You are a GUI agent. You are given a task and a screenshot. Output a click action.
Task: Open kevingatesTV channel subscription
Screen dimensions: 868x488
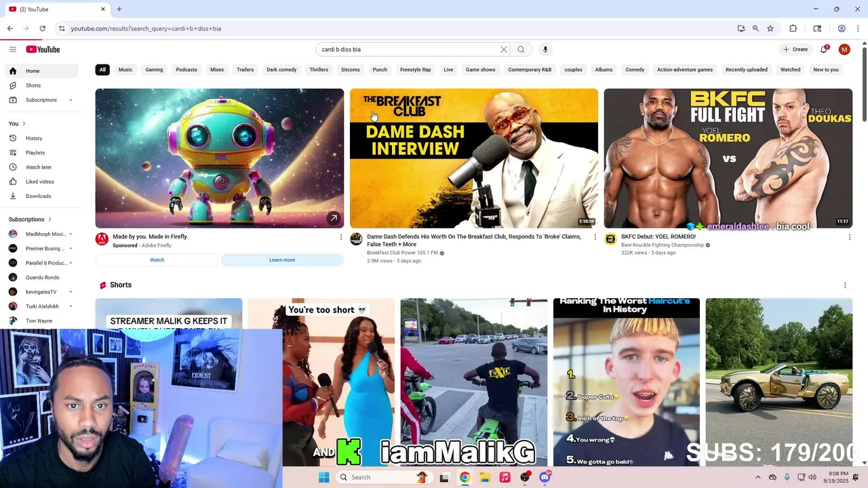coord(41,292)
